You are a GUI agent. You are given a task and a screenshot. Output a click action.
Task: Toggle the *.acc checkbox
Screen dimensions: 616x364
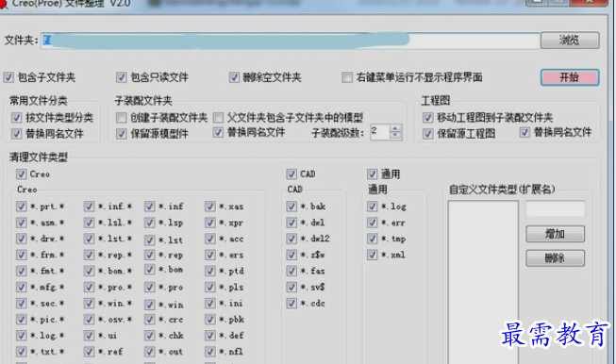[x=210, y=239]
